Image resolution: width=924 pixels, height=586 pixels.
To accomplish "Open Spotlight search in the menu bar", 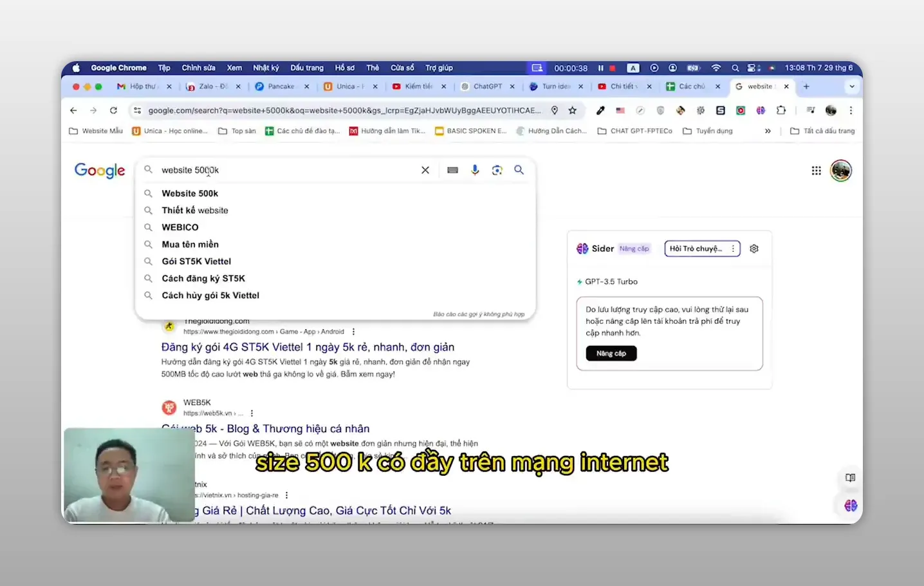I will 735,68.
